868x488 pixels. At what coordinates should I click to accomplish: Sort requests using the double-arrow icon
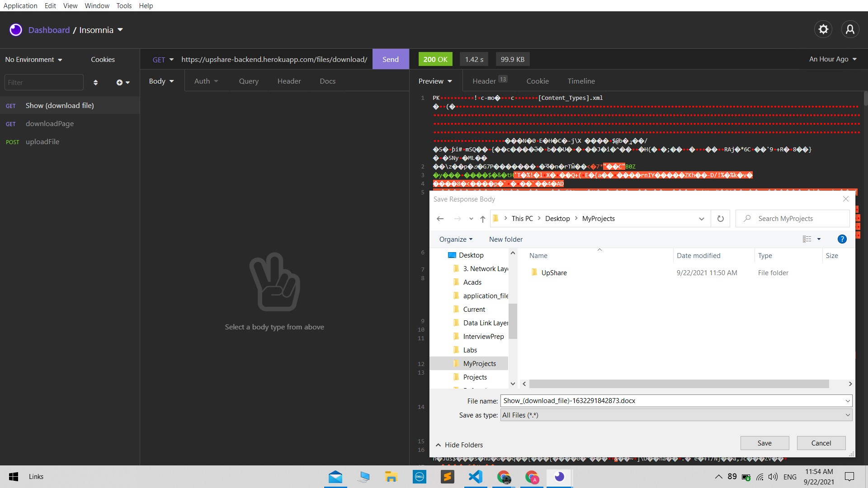click(x=95, y=82)
